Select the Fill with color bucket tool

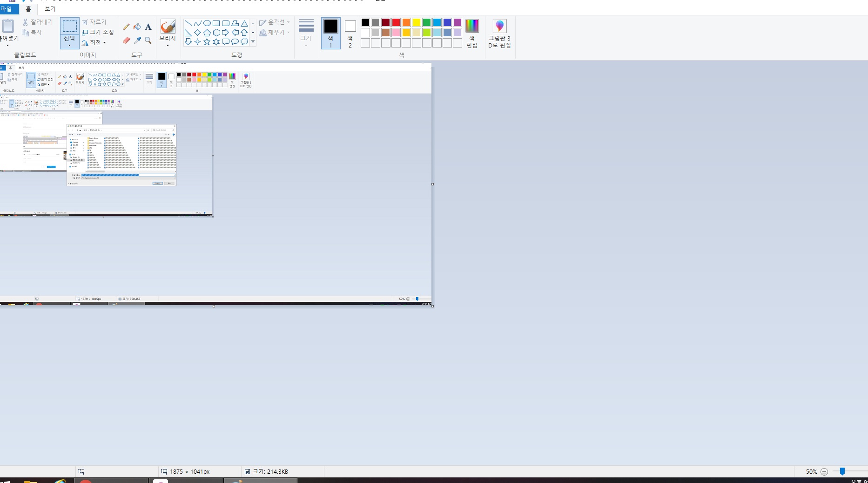point(137,27)
